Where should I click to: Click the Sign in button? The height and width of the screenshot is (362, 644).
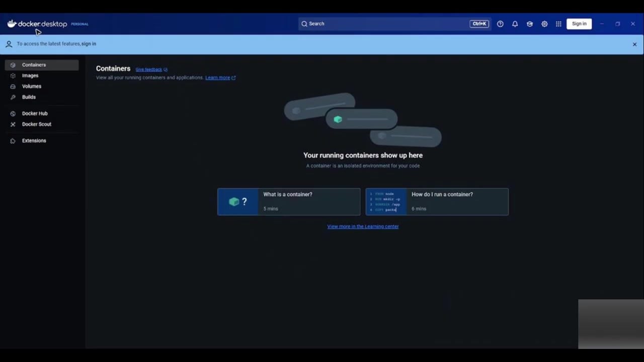(579, 24)
